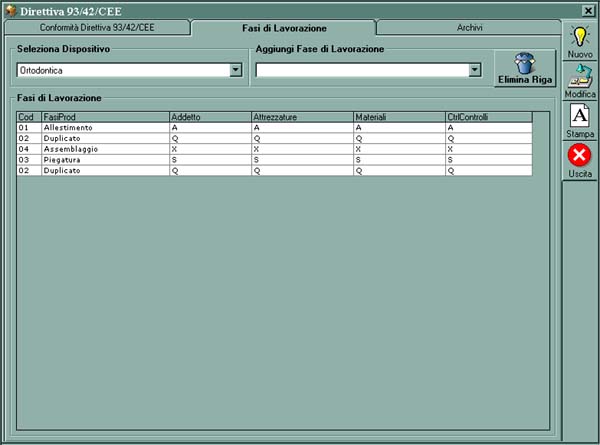This screenshot has height=445, width=600.
Task: Select the Fasi di Lavorazione tab
Action: (x=284, y=28)
